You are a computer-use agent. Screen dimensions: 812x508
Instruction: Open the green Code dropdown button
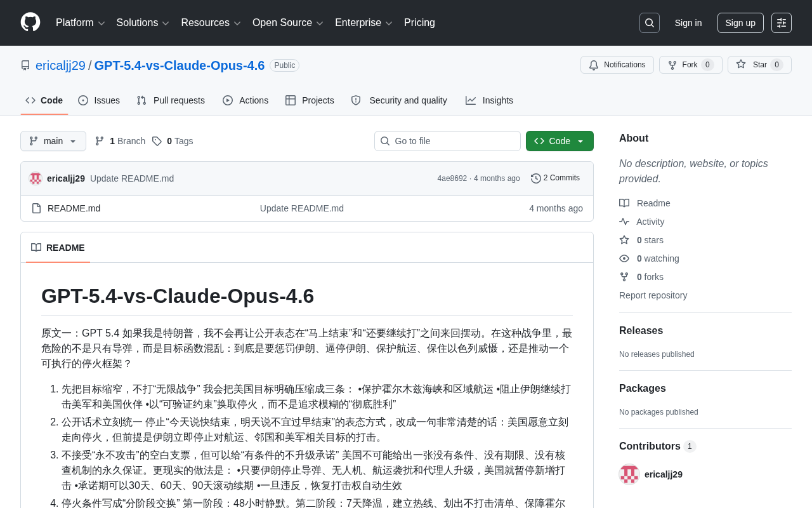point(560,141)
